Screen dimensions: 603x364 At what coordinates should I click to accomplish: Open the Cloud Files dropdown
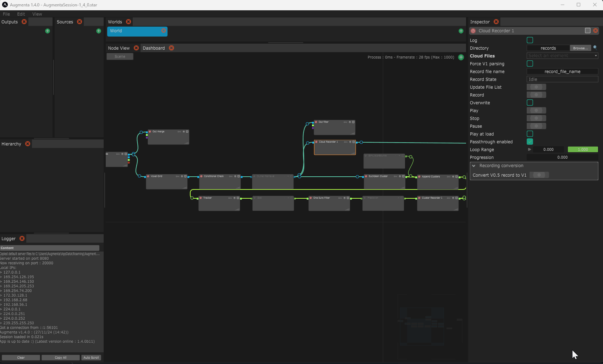562,56
